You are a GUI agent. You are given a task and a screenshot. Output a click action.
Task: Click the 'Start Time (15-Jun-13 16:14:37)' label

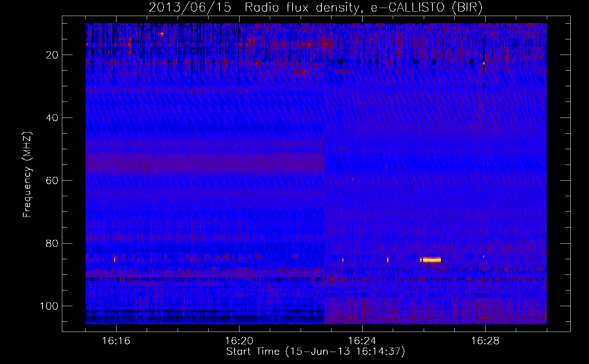tap(316, 352)
